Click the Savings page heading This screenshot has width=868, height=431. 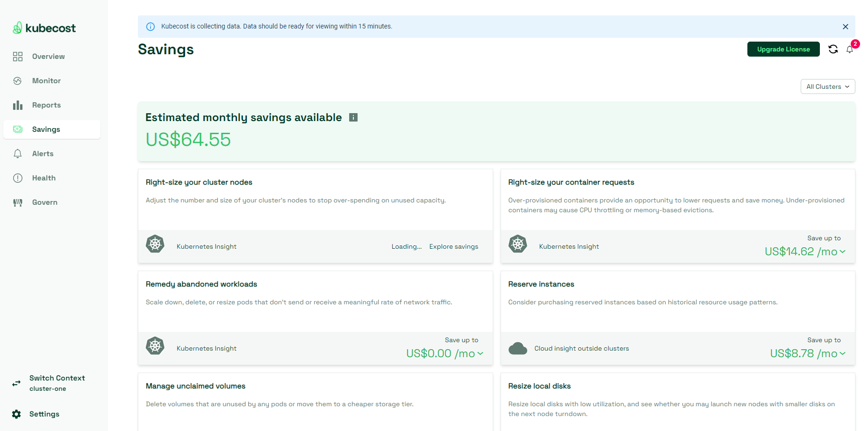(x=166, y=50)
